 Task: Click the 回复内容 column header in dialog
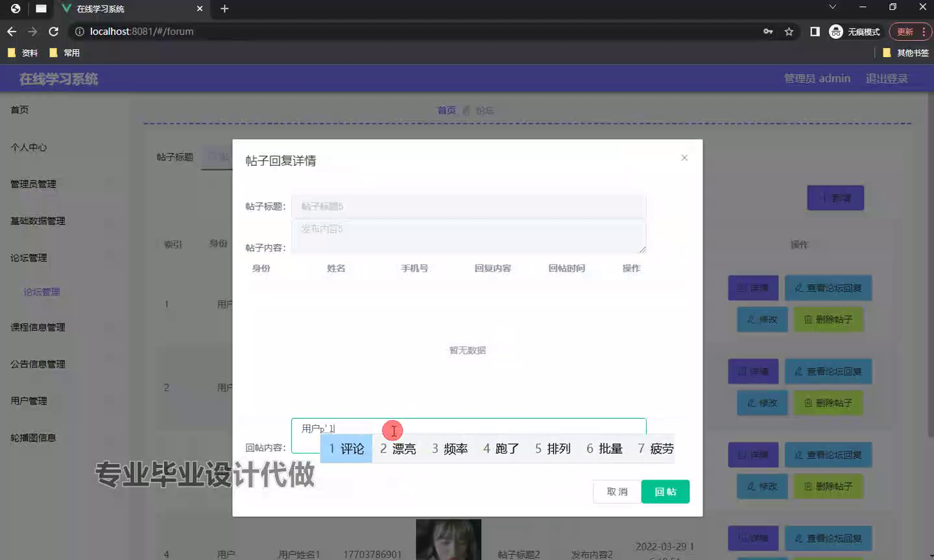coord(492,268)
